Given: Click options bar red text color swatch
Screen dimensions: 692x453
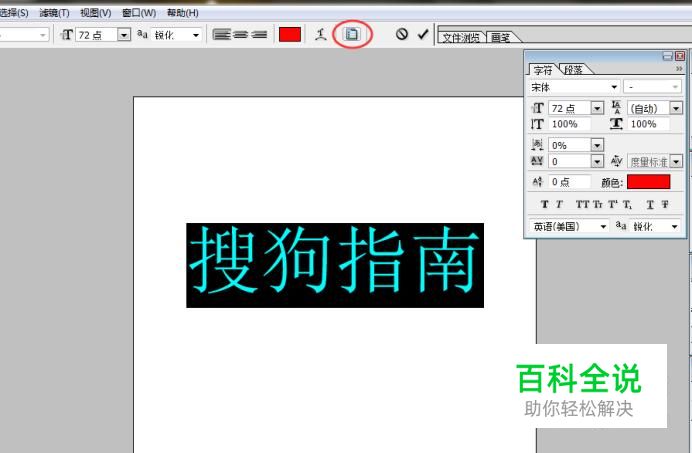Looking at the screenshot, I should [x=290, y=34].
